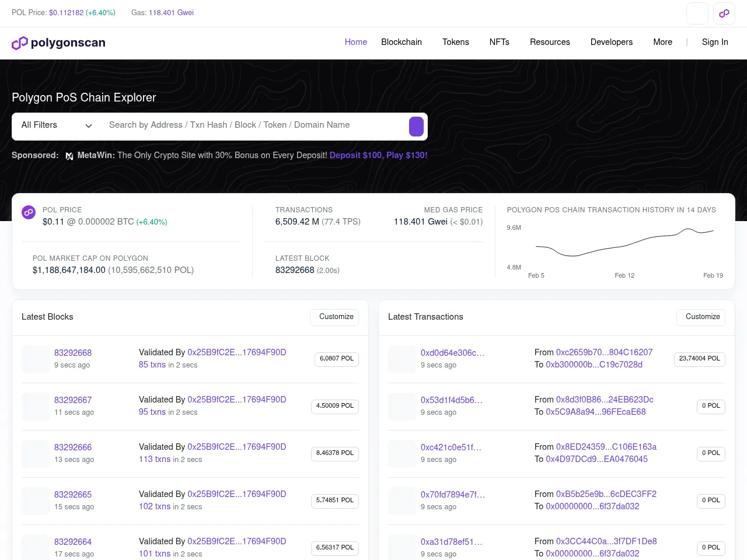Open the Sign In link
The image size is (747, 560).
[x=715, y=42]
